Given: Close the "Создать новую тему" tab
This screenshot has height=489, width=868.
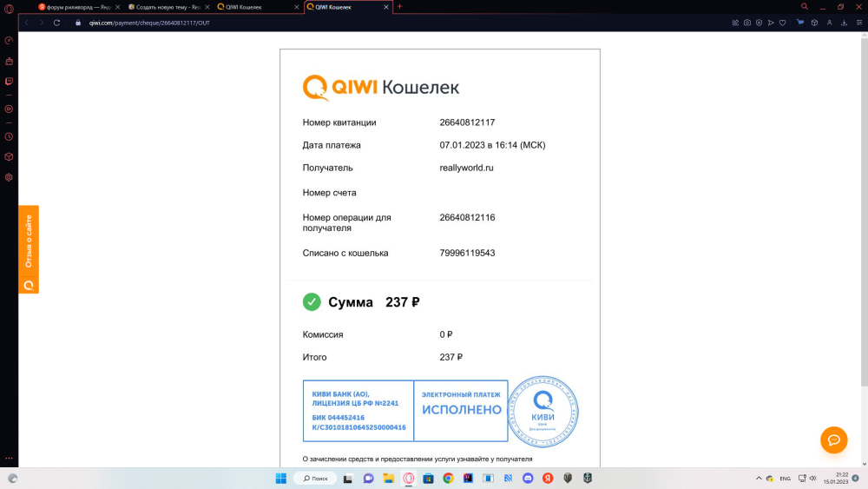Looking at the screenshot, I should pyautogui.click(x=207, y=7).
